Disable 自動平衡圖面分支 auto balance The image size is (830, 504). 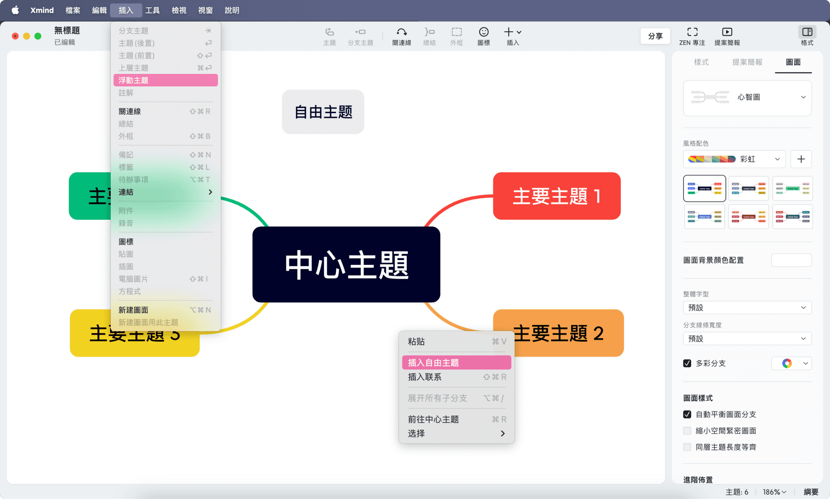687,414
